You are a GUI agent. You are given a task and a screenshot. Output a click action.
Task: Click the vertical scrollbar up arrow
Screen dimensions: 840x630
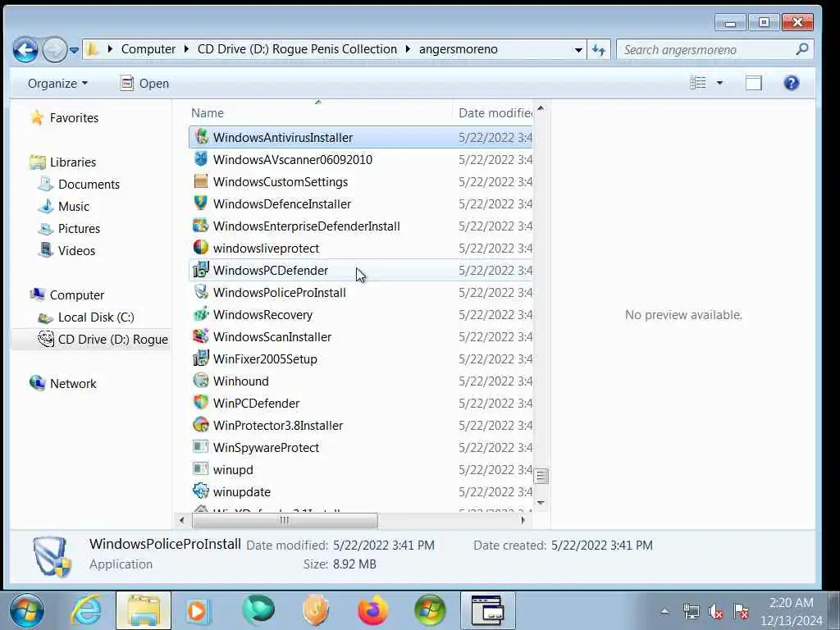pyautogui.click(x=541, y=109)
